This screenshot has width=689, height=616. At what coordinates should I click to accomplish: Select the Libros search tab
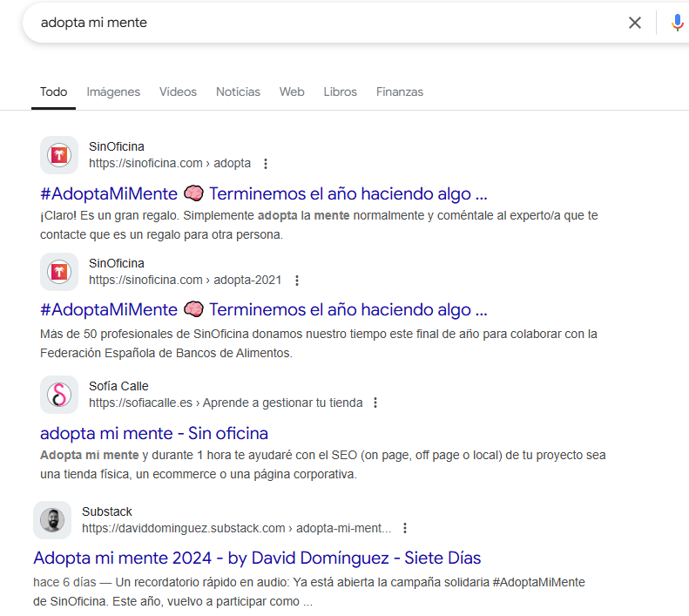pos(340,92)
